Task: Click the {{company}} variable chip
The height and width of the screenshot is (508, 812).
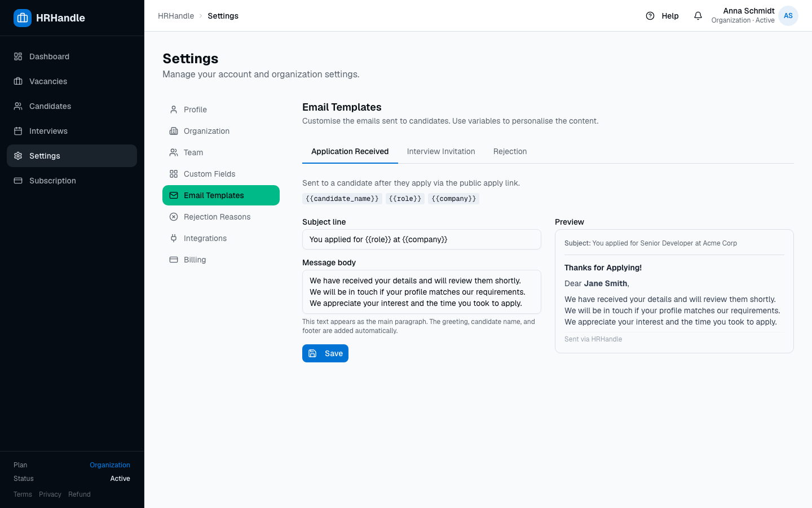Action: [x=453, y=199]
